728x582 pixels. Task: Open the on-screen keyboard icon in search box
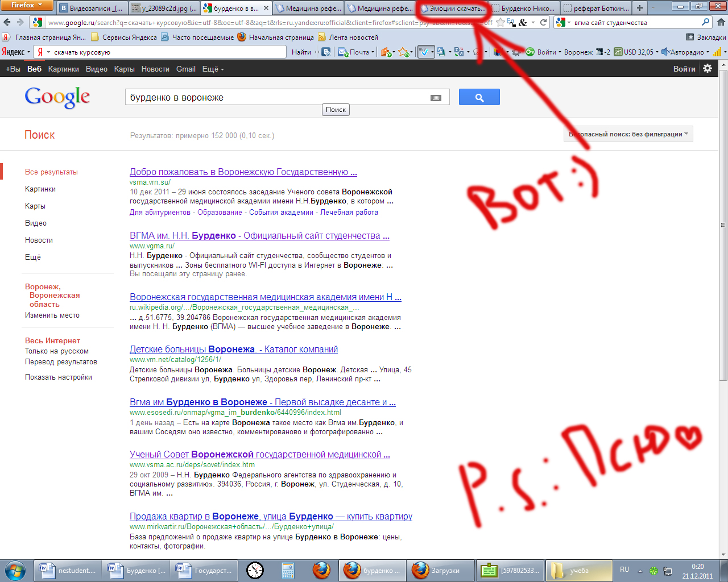pos(436,98)
